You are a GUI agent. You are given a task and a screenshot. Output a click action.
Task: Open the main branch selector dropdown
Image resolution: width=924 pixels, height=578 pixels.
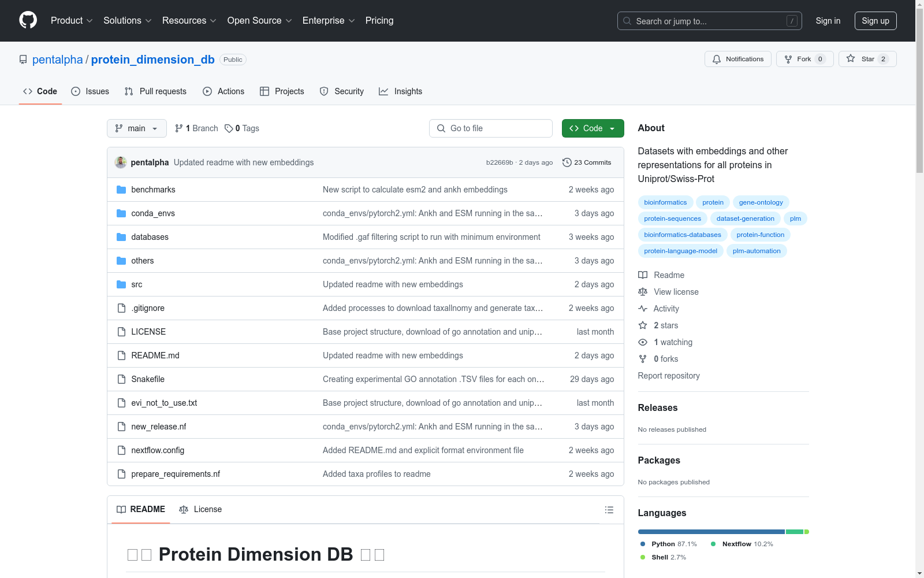pos(137,128)
